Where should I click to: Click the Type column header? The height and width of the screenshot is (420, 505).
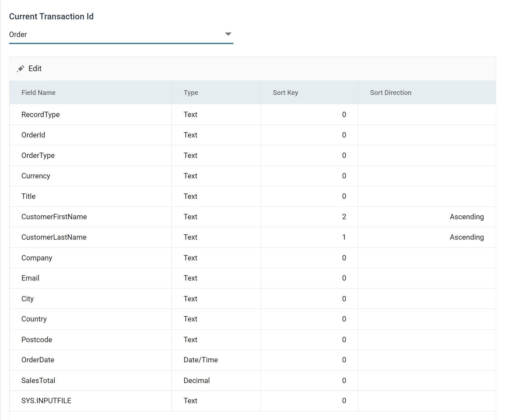click(191, 93)
